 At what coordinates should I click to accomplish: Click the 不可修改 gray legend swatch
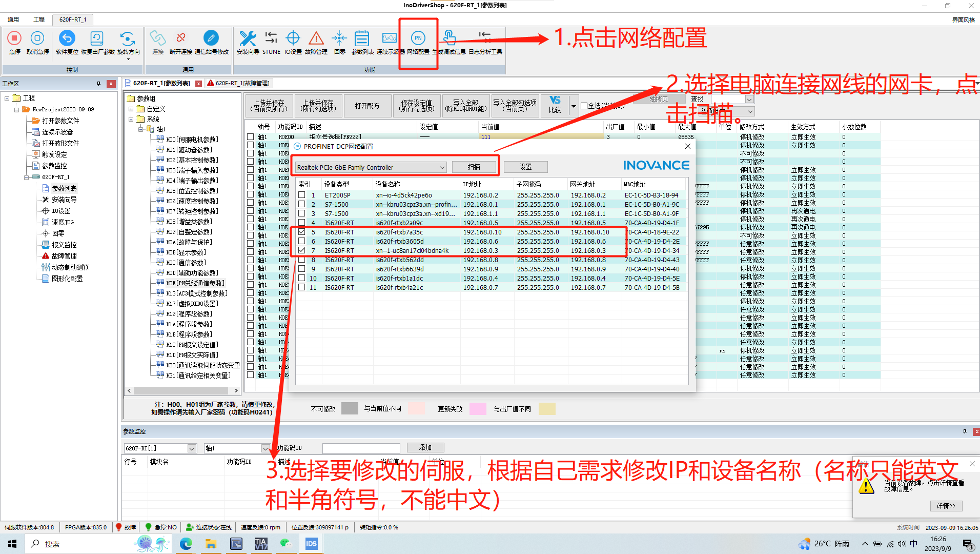coord(350,408)
